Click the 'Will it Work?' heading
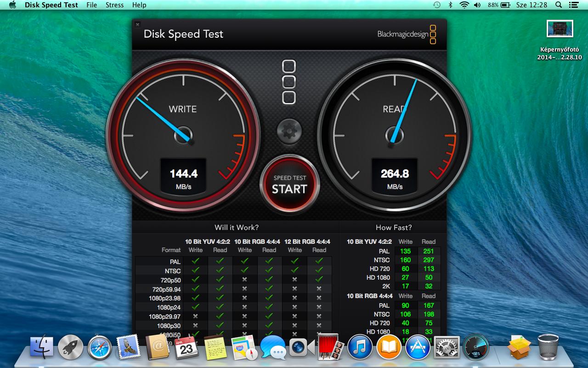 point(237,227)
